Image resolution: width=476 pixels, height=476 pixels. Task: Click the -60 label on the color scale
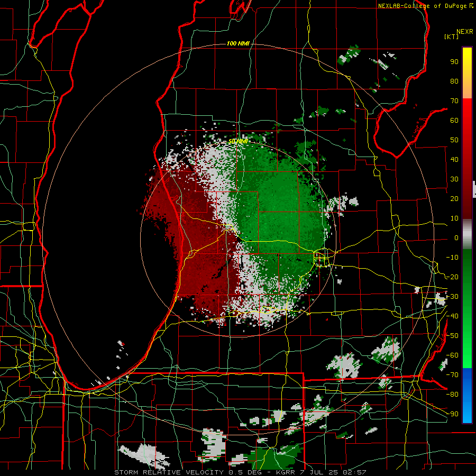452,355
